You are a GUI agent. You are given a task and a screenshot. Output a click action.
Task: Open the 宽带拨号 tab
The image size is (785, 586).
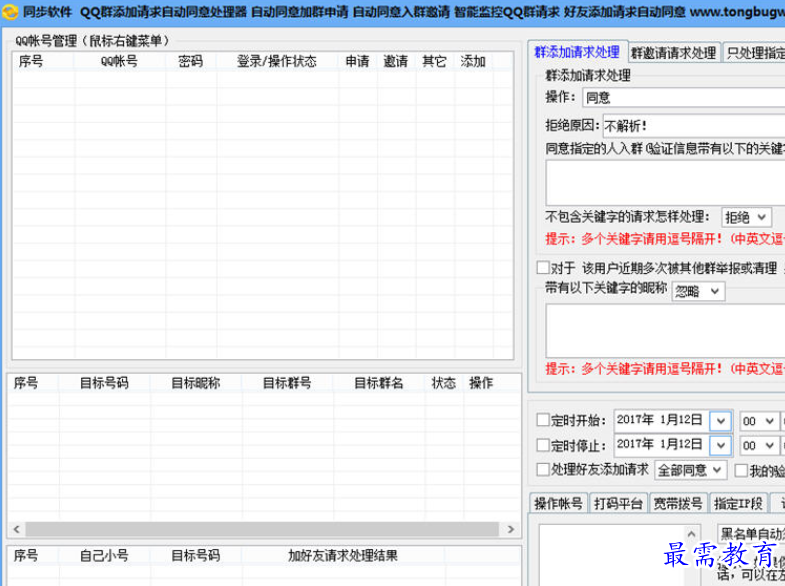tap(678, 503)
